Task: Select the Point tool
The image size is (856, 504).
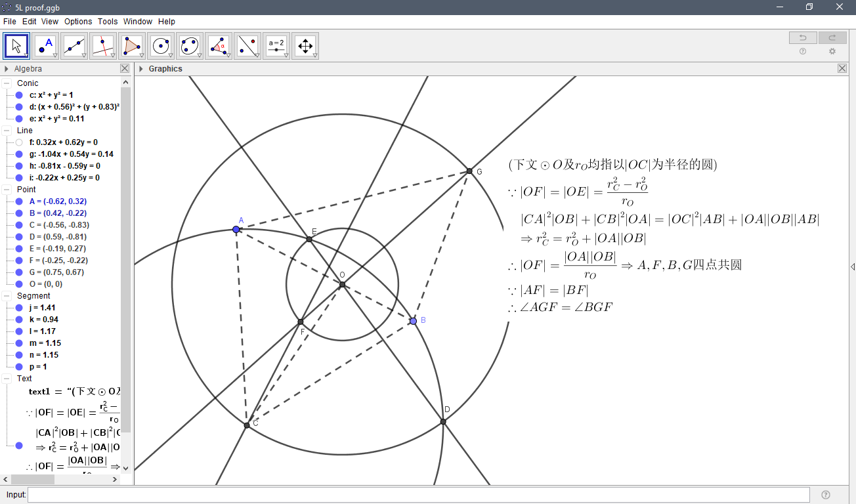Action: pos(45,45)
